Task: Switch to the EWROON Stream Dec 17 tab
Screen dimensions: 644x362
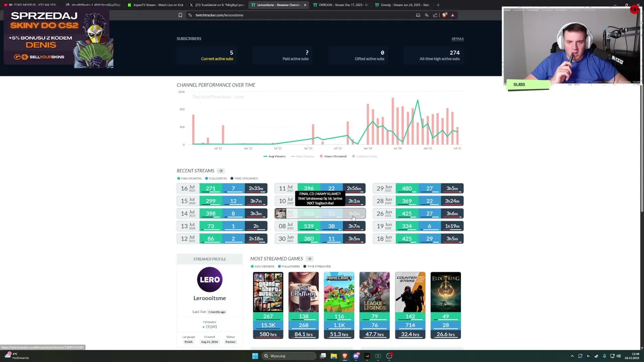Action: 340,5
